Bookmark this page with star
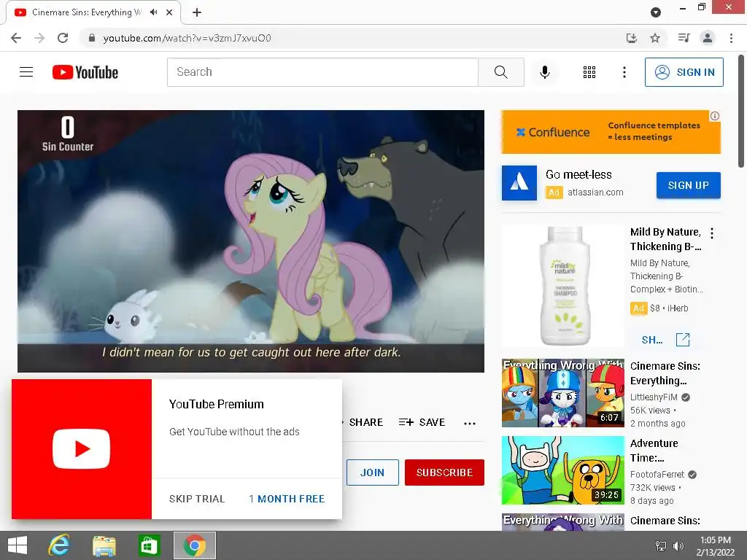This screenshot has width=747, height=560. coord(655,38)
